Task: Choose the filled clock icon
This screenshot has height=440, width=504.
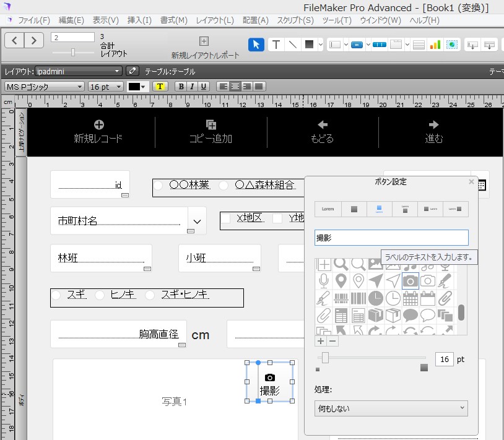Action: 375,298
